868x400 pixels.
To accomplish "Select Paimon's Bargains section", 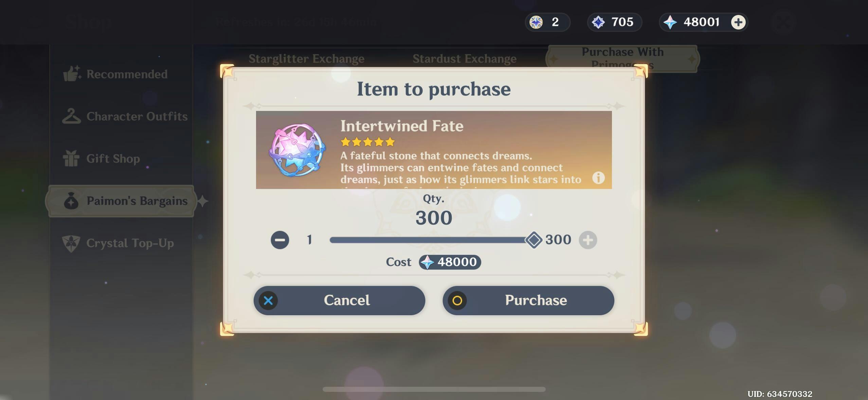I will tap(121, 201).
